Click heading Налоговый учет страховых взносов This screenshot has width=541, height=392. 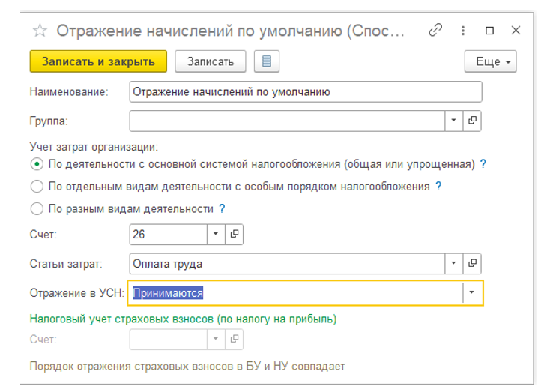click(184, 319)
